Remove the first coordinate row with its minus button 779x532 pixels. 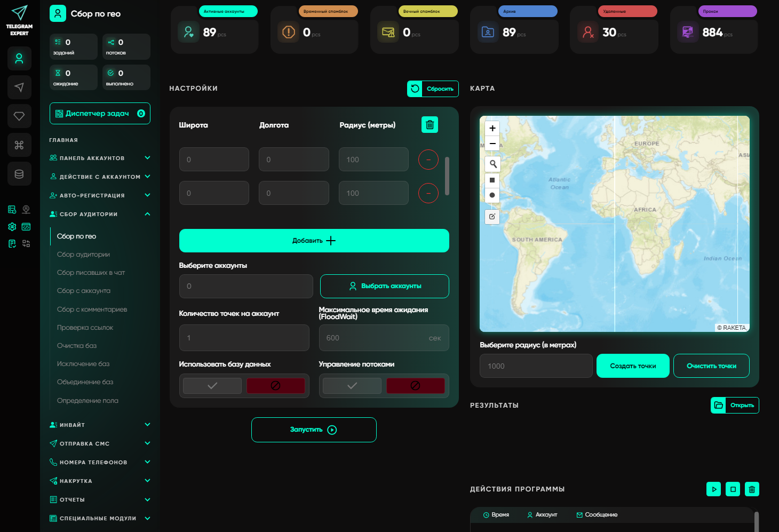coord(428,160)
